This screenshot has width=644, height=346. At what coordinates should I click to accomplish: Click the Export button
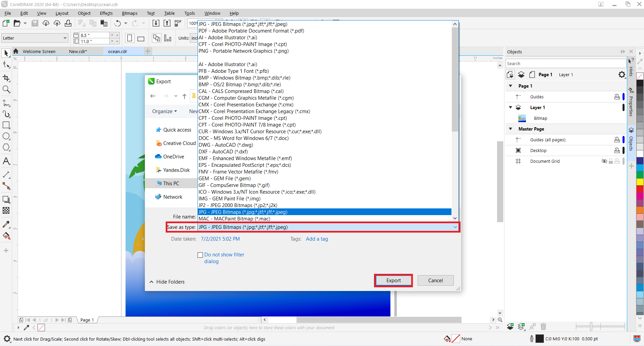[x=393, y=281]
